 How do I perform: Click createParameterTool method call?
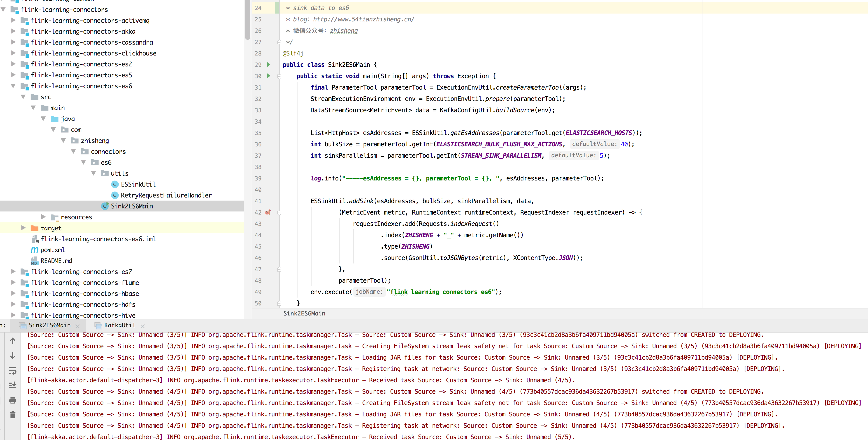(529, 87)
